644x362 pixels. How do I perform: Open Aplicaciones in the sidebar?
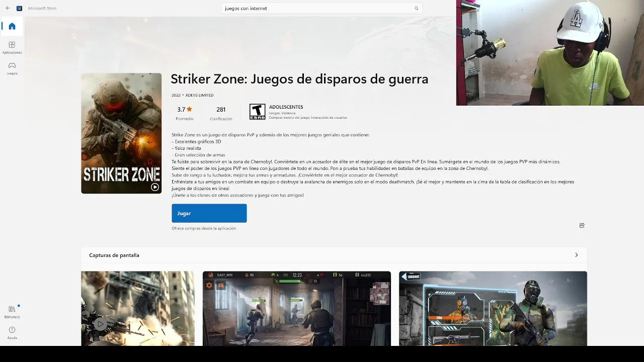12,48
